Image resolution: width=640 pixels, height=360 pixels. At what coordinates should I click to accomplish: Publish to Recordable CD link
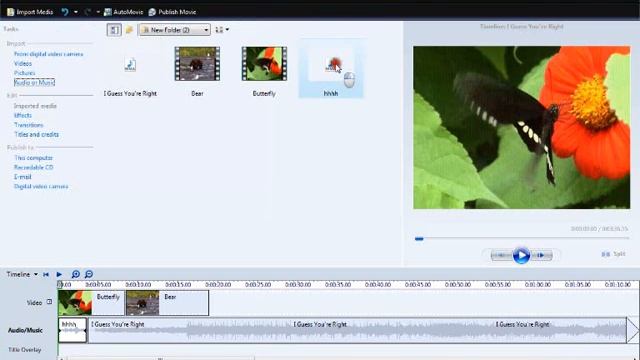tap(33, 167)
